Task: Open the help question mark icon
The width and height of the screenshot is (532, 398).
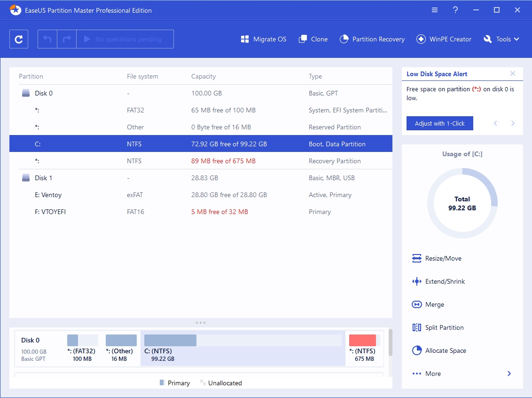Action: [x=455, y=10]
